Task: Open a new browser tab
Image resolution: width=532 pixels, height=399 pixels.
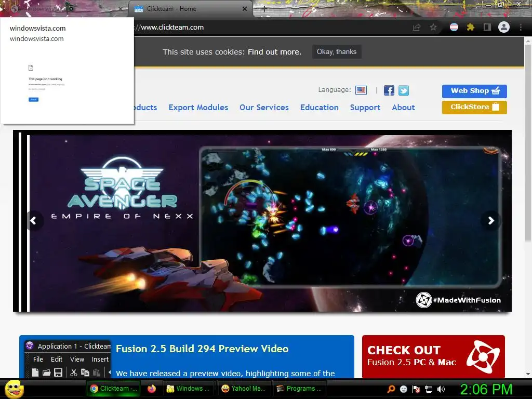Action: click(264, 9)
